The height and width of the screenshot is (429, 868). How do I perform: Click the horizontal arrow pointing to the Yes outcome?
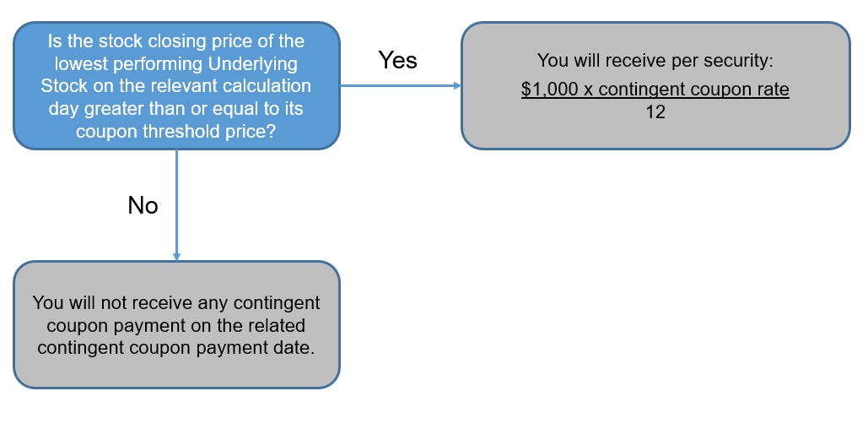click(401, 86)
